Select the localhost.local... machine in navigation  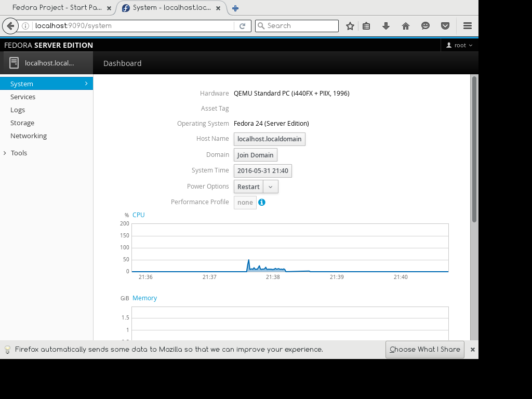[46, 63]
